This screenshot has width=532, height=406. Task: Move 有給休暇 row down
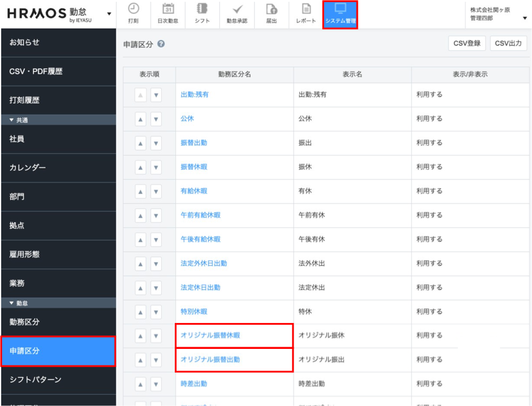[x=156, y=192]
